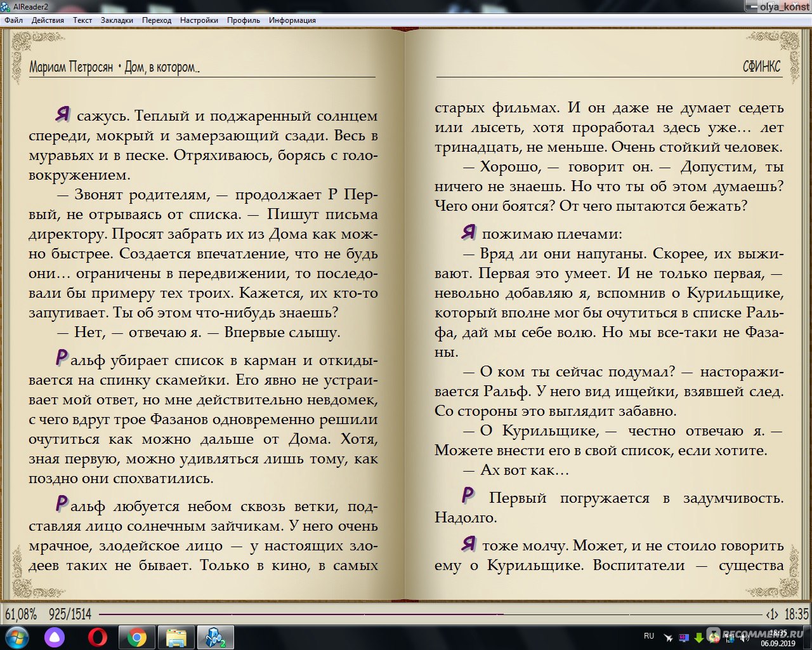The image size is (812, 650).
Task: Click the AlReader2 title bar icon
Action: 6,6
